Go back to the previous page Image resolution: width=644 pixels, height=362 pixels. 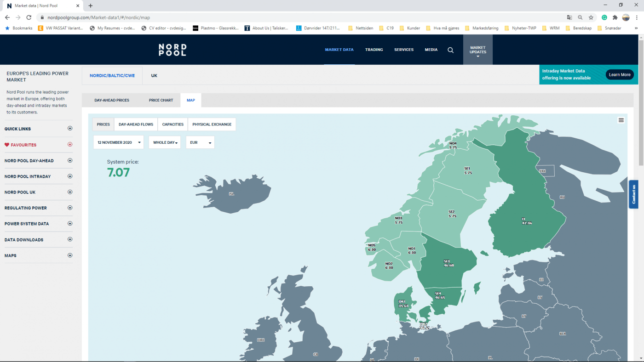point(7,17)
